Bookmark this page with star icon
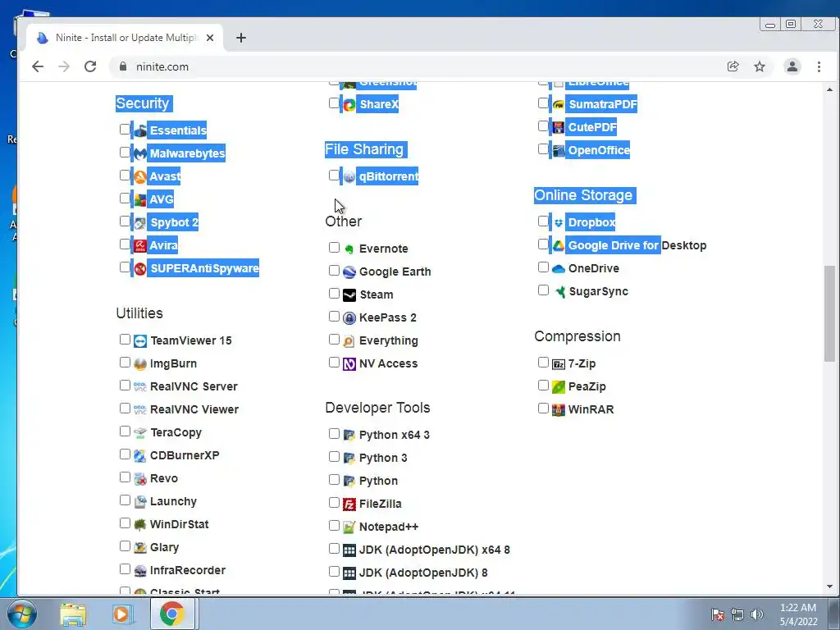 760,66
